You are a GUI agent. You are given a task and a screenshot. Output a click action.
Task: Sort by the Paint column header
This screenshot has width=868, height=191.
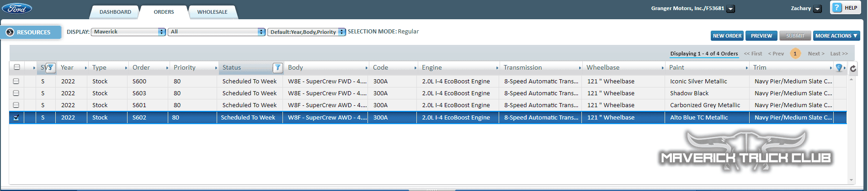click(676, 67)
